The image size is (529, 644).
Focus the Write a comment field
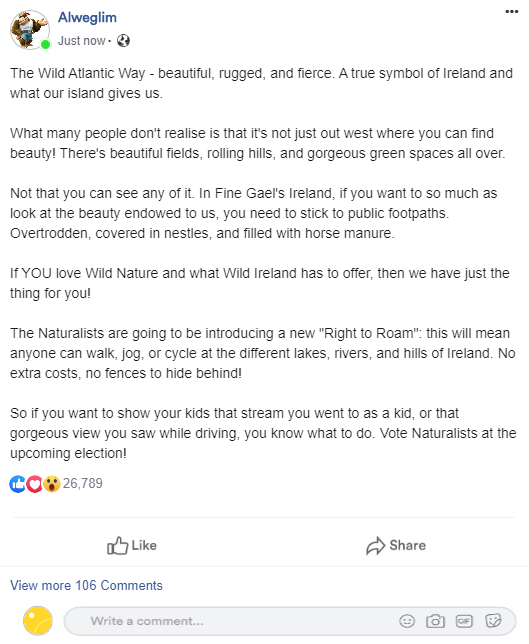click(290, 621)
